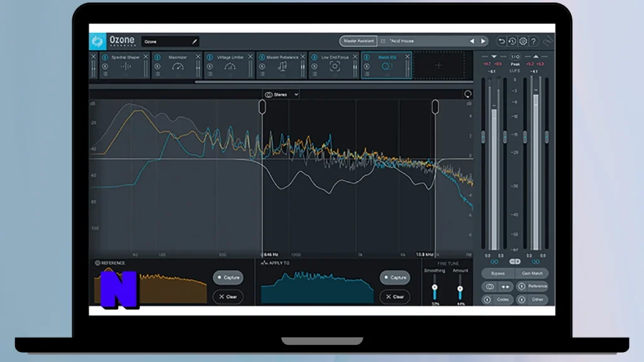Viewport: 644px width, 362px height.
Task: Capture the Apply To spectrum
Action: (395, 277)
